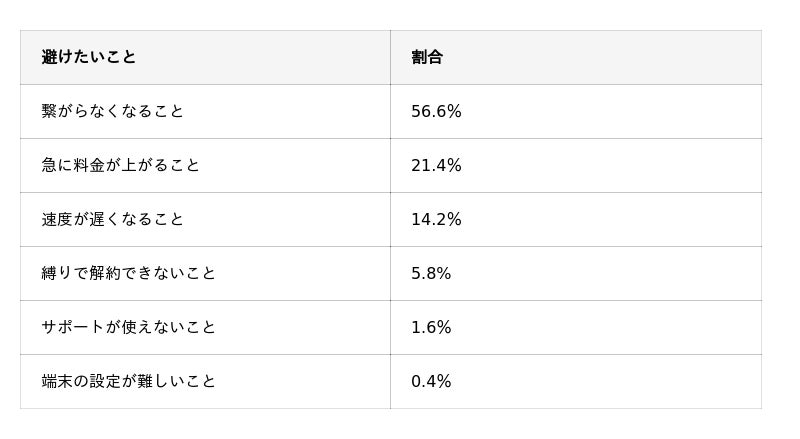Click the 5.8% value cell
The height and width of the screenshot is (439, 800).
[431, 273]
